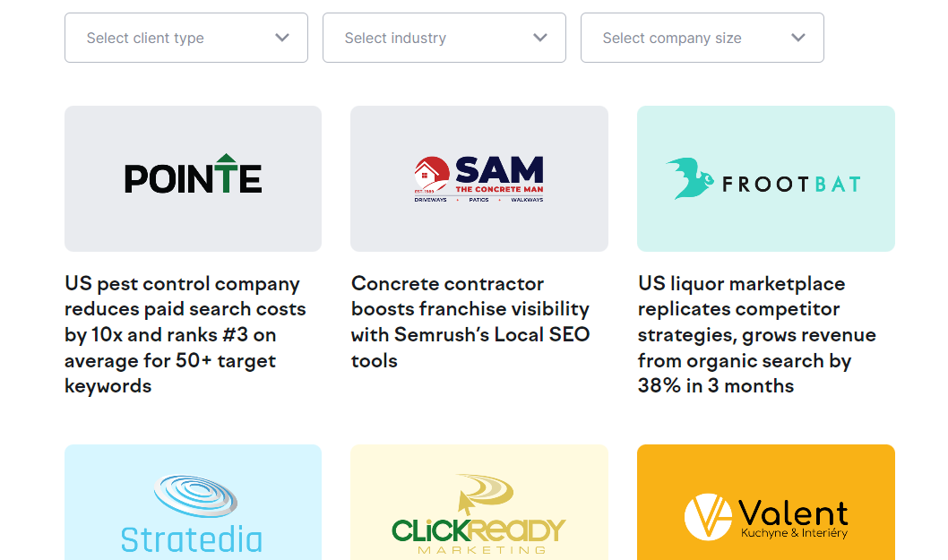Open the Pointe logo case study card

pos(193,178)
